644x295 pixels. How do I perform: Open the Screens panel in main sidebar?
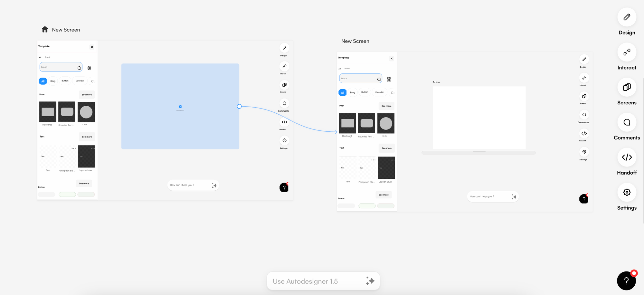point(627,87)
